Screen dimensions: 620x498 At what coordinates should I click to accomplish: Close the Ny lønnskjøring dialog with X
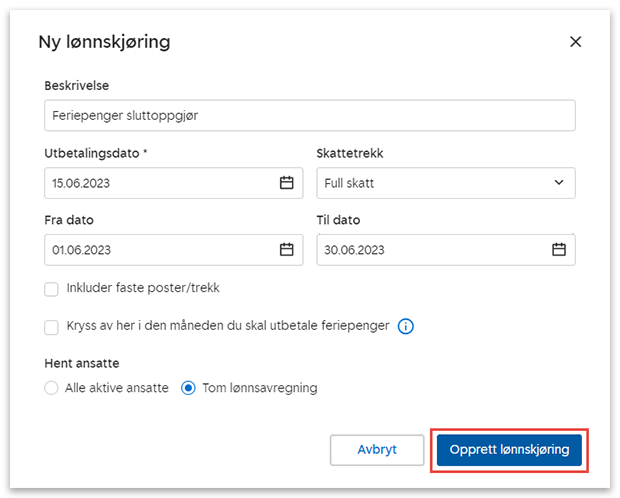(575, 42)
